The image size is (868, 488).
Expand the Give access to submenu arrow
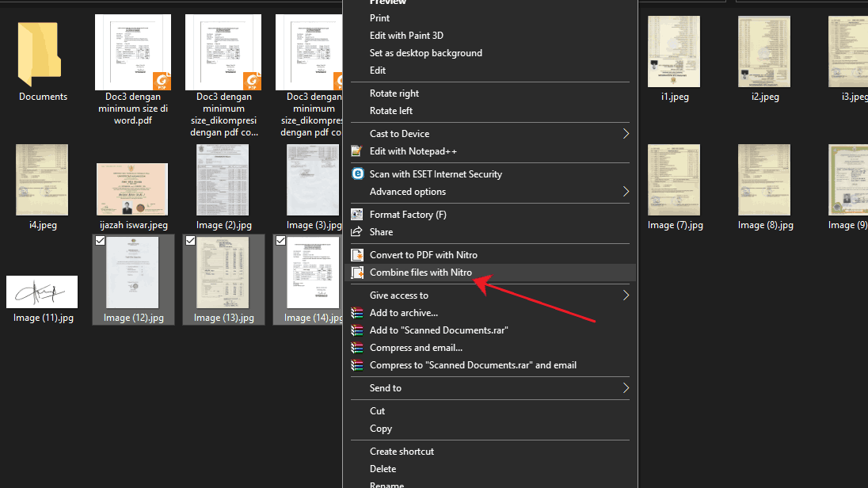[626, 295]
